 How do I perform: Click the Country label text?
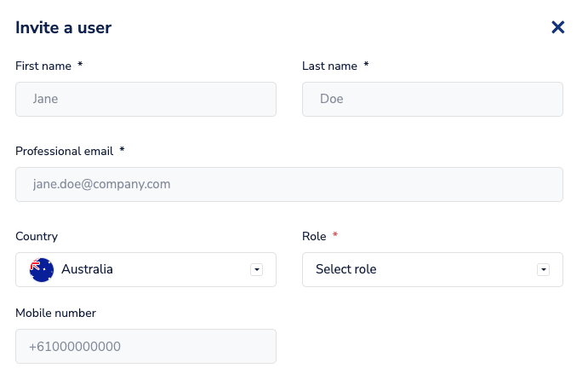point(37,236)
